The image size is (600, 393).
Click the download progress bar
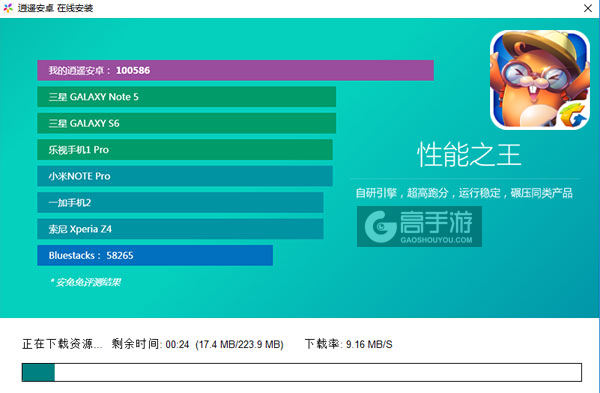coord(302,372)
